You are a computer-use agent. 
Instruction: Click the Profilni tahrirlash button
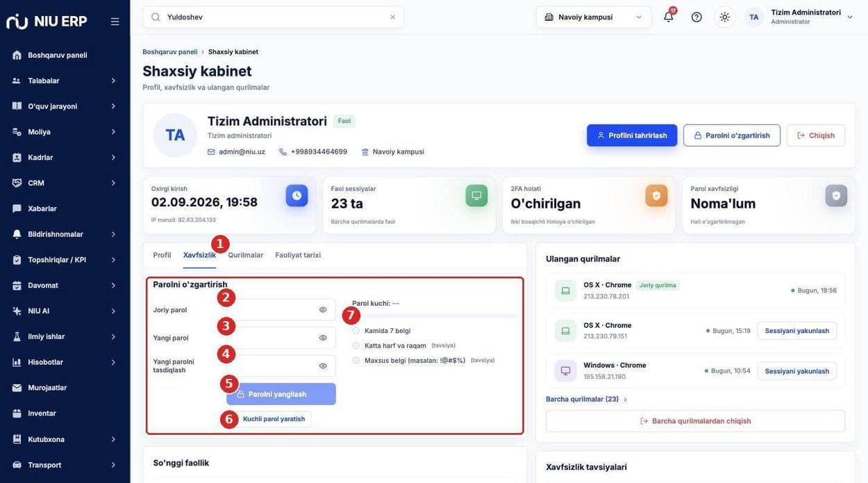[632, 136]
